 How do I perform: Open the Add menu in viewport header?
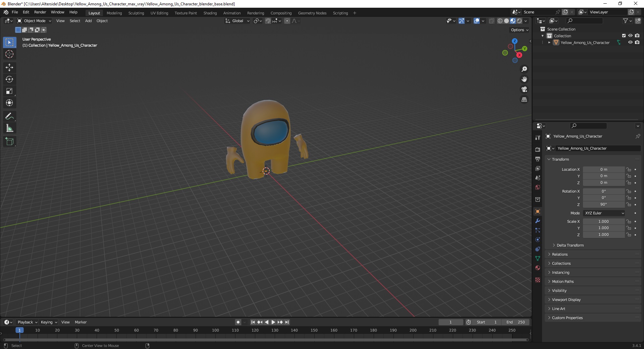(x=88, y=21)
